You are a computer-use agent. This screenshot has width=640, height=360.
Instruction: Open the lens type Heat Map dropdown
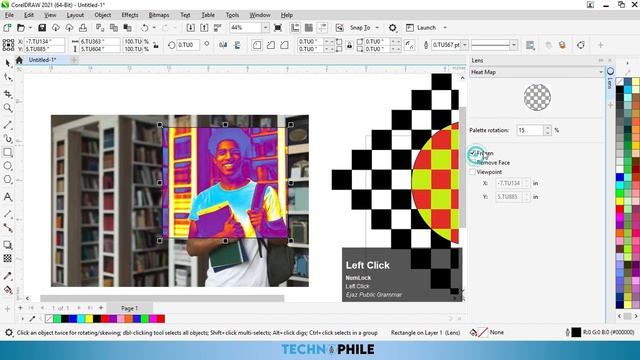point(537,72)
